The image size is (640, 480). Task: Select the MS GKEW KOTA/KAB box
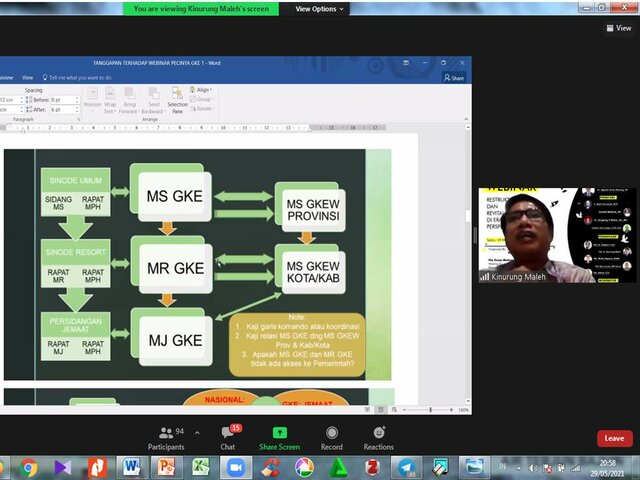tap(313, 272)
